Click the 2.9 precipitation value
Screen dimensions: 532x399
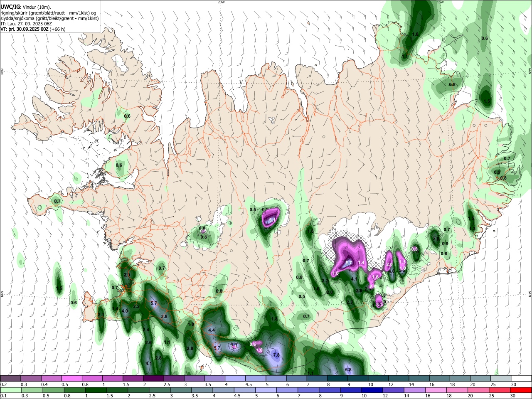click(127, 275)
